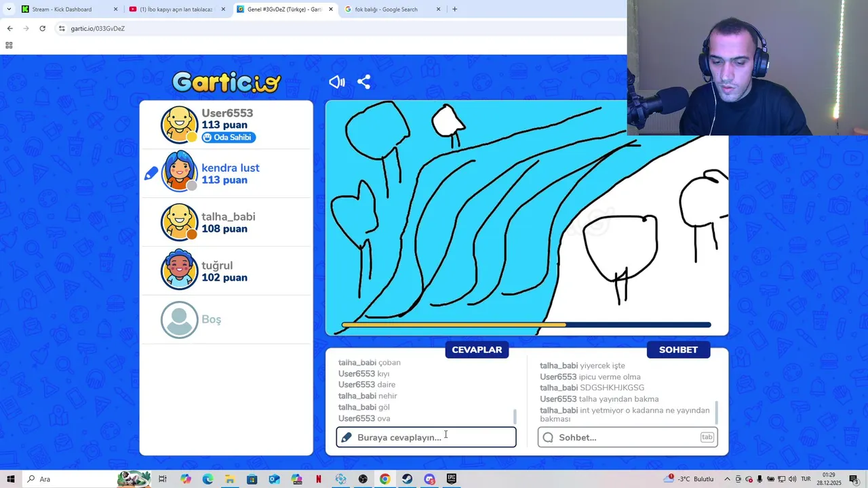Open Netflix from the taskbar

(319, 479)
